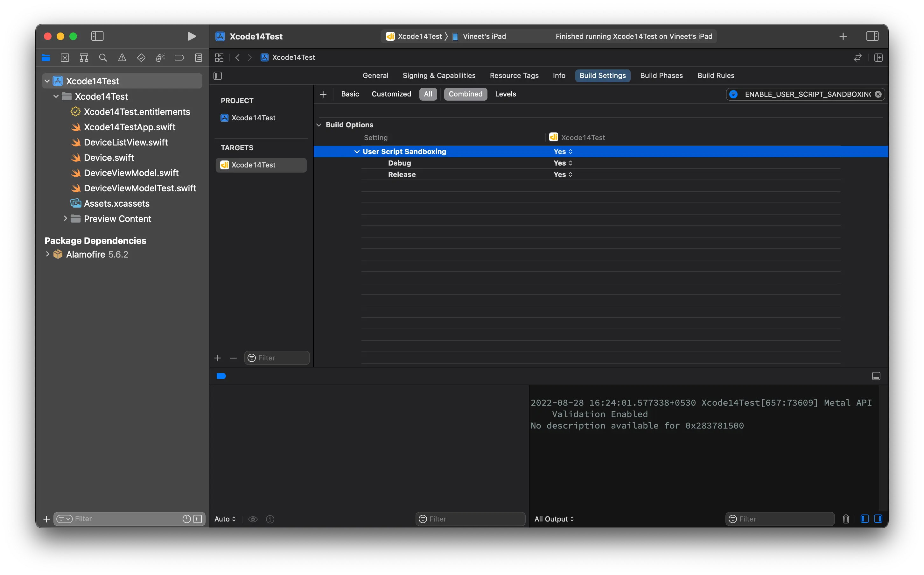Open the Build Phases tab

point(661,76)
